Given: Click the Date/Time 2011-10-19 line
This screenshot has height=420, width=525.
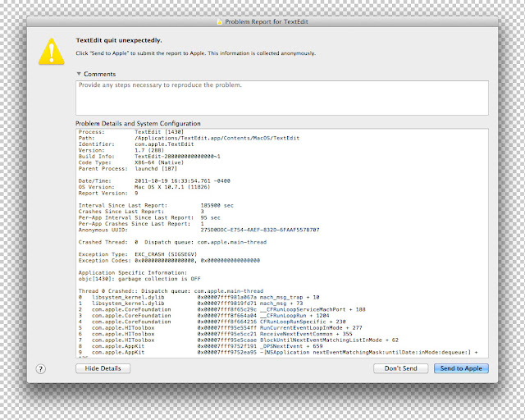Looking at the screenshot, I should (x=154, y=180).
